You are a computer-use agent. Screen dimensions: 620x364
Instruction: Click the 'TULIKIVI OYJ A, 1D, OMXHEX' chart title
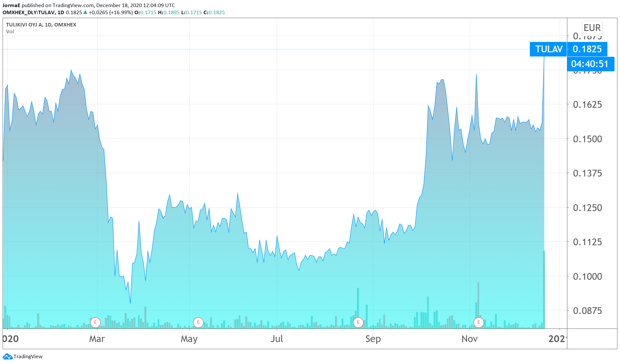click(x=41, y=25)
